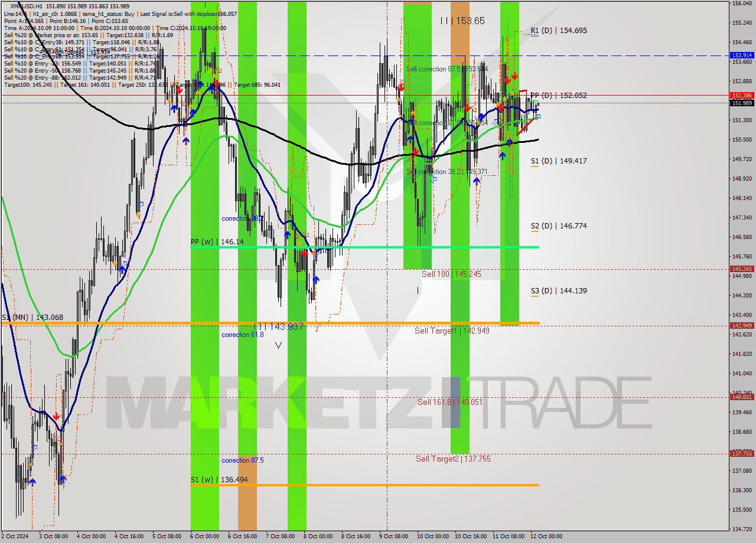Click '12 Oct 00:00' on time axis

pyautogui.click(x=546, y=537)
